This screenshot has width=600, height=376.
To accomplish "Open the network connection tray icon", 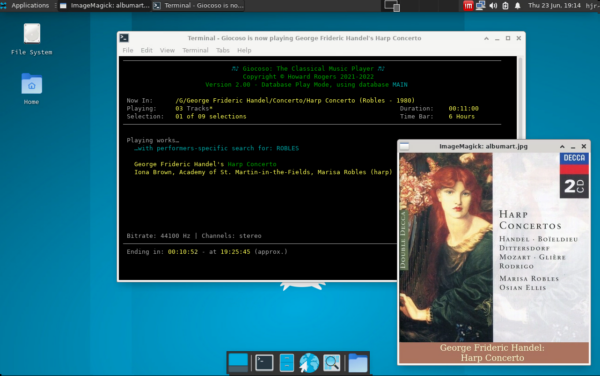I will tap(480, 6).
